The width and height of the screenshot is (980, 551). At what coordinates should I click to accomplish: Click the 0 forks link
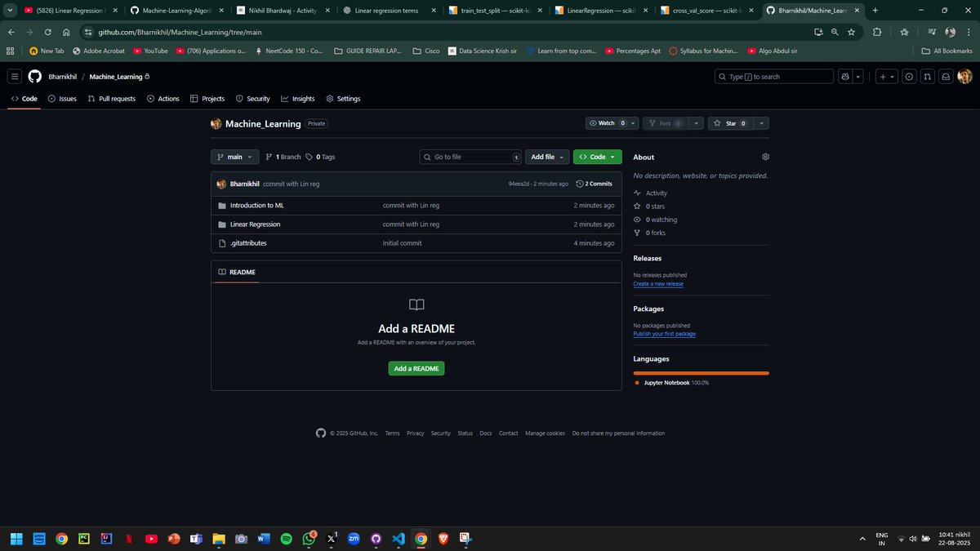tap(650, 233)
